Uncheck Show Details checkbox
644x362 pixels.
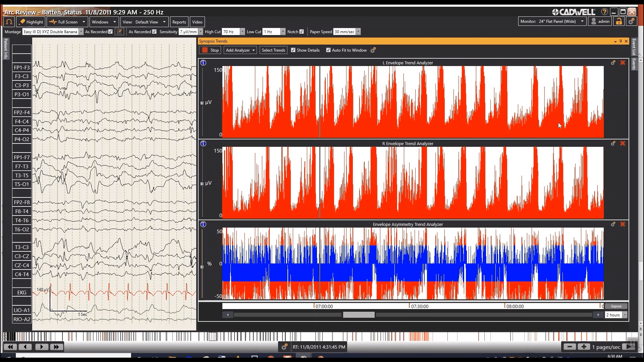tap(293, 50)
